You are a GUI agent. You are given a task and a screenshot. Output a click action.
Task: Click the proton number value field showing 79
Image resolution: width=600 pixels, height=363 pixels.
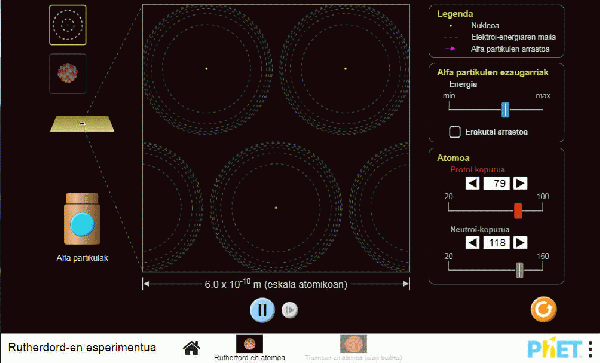497,184
